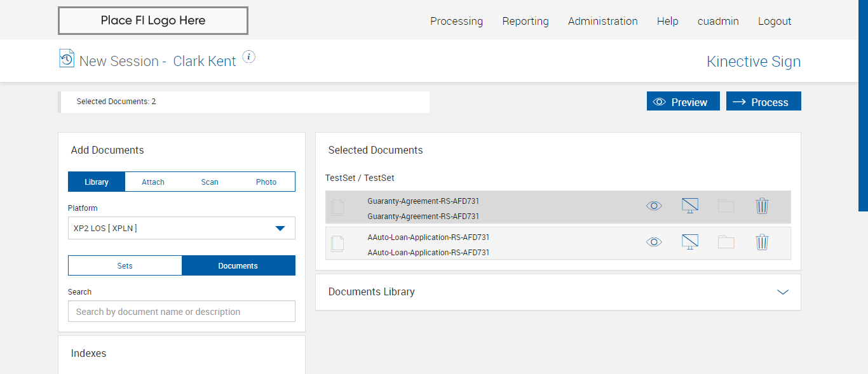
Task: Open the Administration menu
Action: (x=602, y=21)
